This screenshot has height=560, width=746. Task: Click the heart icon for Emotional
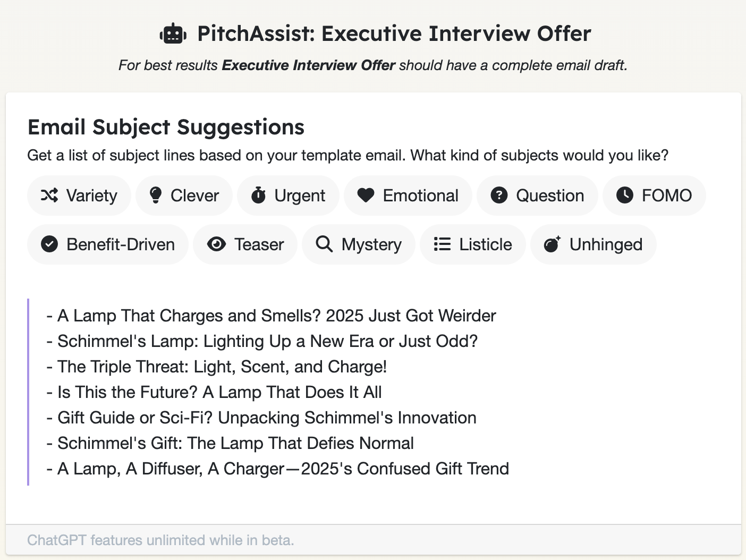(366, 196)
